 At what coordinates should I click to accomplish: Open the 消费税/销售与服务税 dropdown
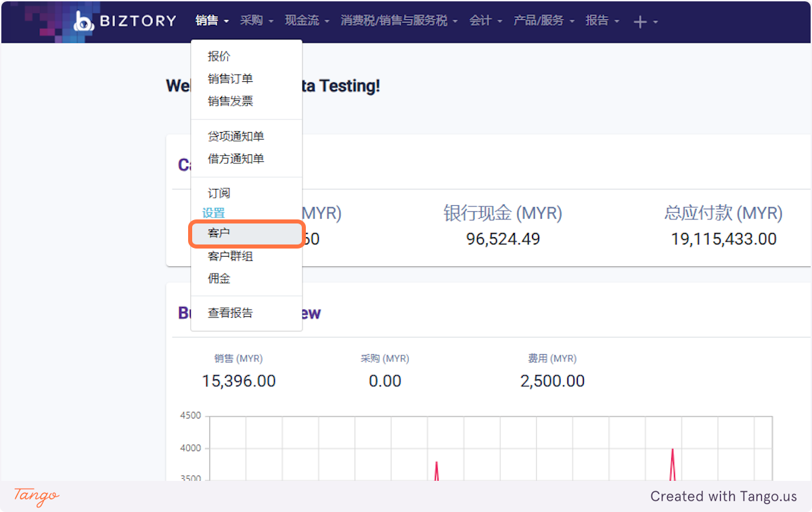point(399,20)
